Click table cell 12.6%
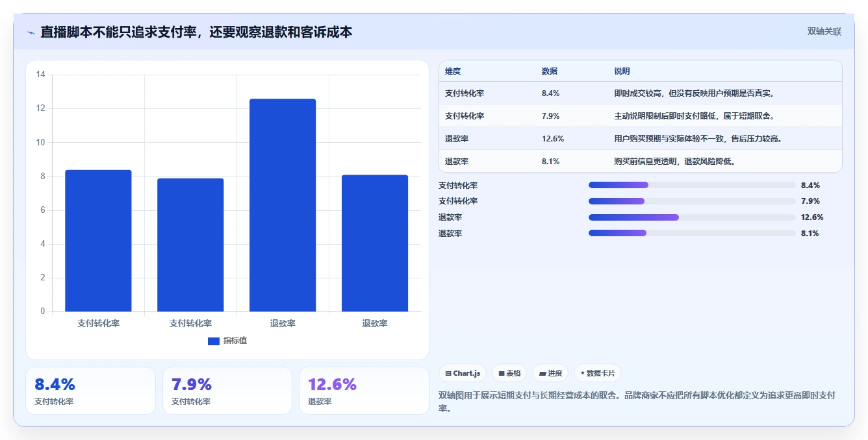Image resolution: width=868 pixels, height=440 pixels. (553, 139)
